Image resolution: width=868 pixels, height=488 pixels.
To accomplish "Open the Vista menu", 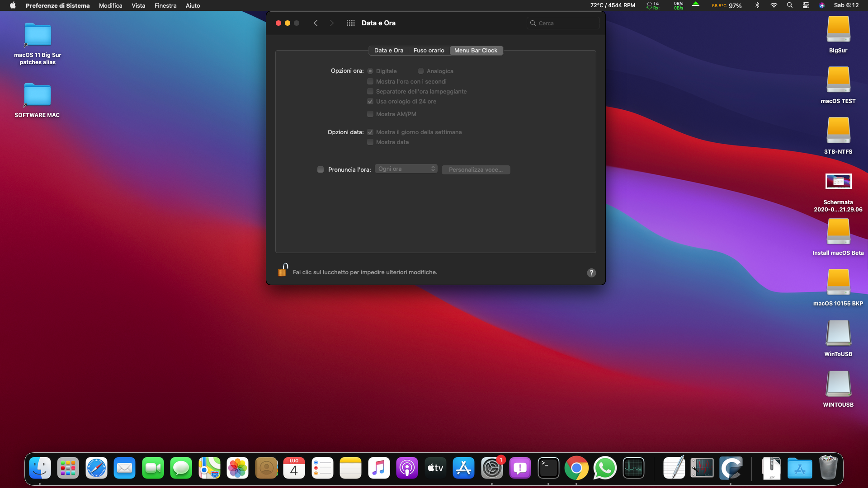I will (x=138, y=5).
